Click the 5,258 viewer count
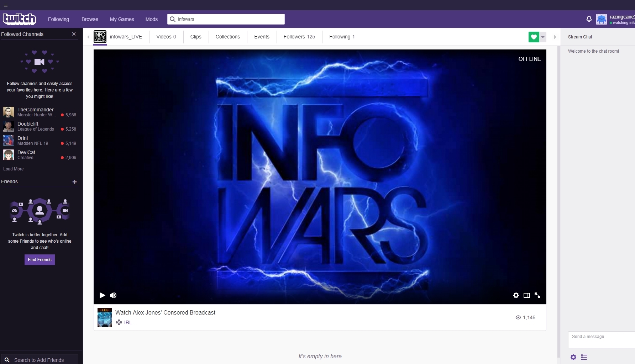635x364 pixels. click(x=71, y=129)
